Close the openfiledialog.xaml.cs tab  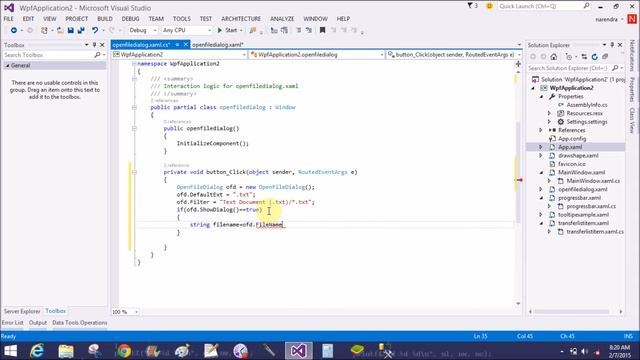(186, 44)
